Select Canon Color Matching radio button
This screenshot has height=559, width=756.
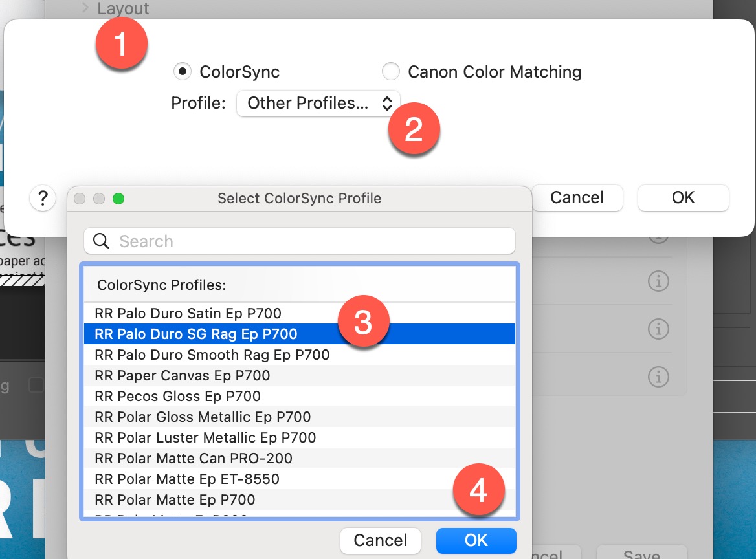point(390,71)
